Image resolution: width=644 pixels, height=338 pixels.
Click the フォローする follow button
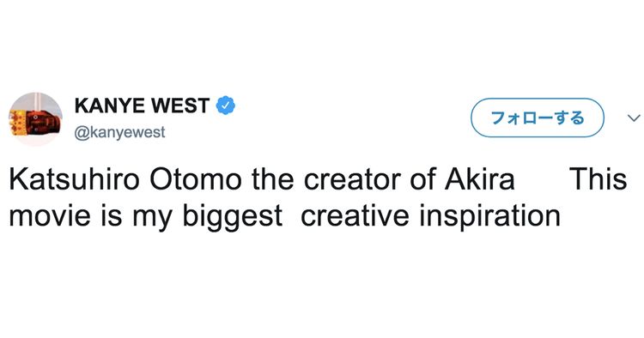pyautogui.click(x=538, y=118)
